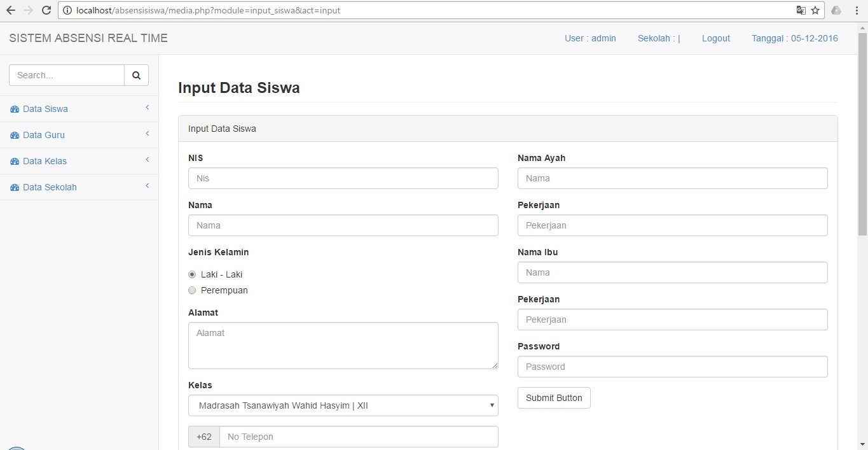Viewport: 868px width, 450px height.
Task: Select the Laki - Laki radio button
Action: coord(192,274)
